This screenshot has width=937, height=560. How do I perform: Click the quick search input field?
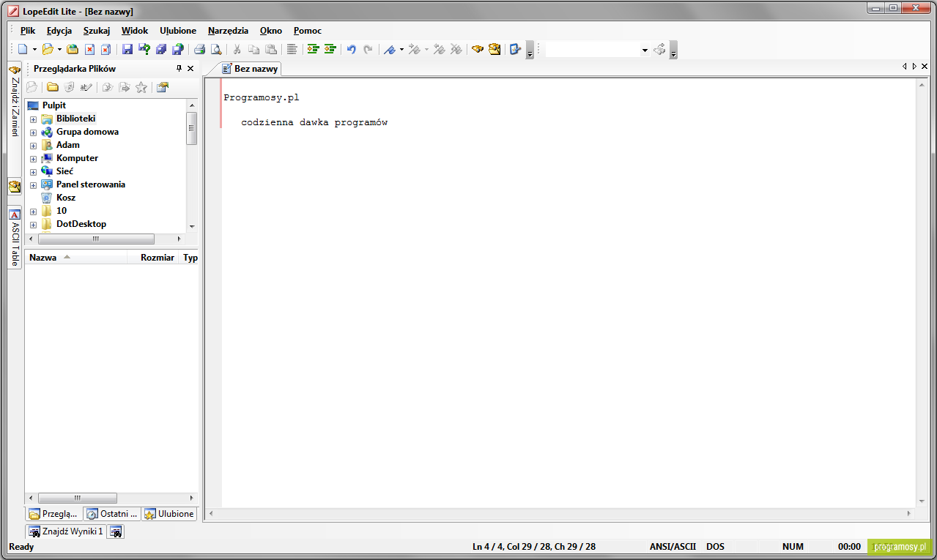tap(593, 50)
